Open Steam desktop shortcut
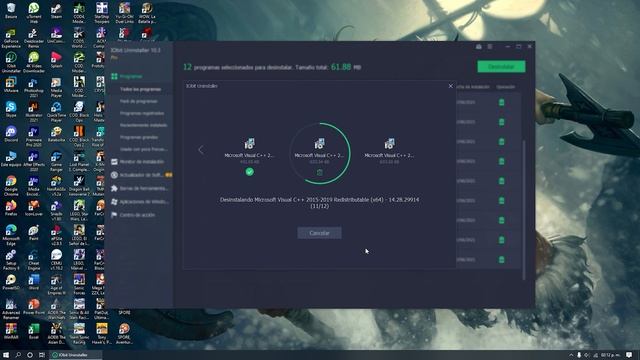The width and height of the screenshot is (640, 360). pyautogui.click(x=56, y=11)
